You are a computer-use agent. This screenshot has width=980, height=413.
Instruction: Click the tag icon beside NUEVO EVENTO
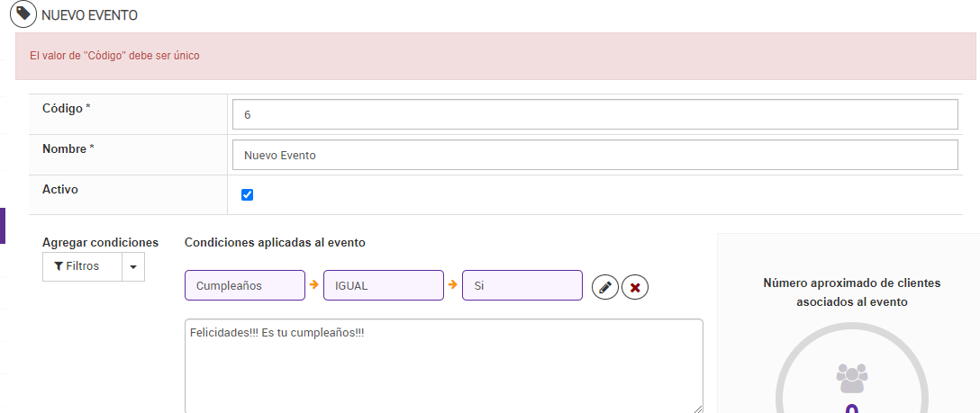[x=23, y=14]
